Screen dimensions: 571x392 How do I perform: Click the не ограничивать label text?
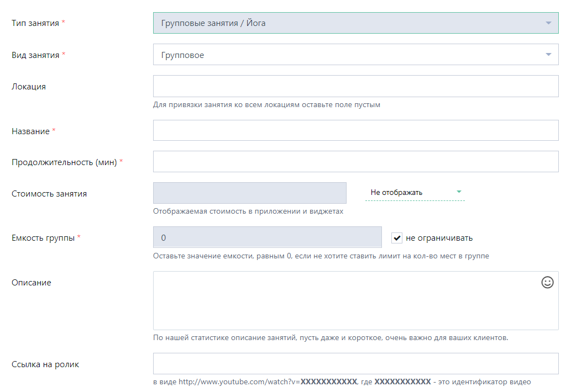pos(439,238)
